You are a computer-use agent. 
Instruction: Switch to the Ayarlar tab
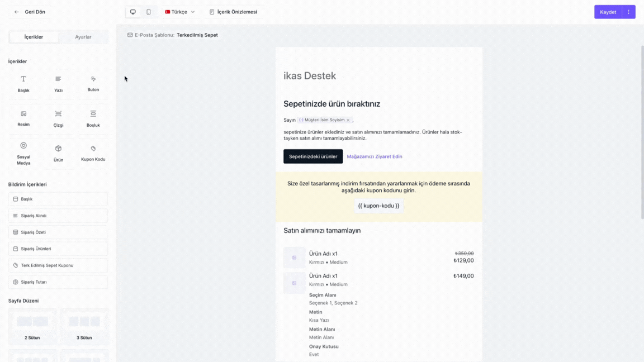(x=83, y=37)
